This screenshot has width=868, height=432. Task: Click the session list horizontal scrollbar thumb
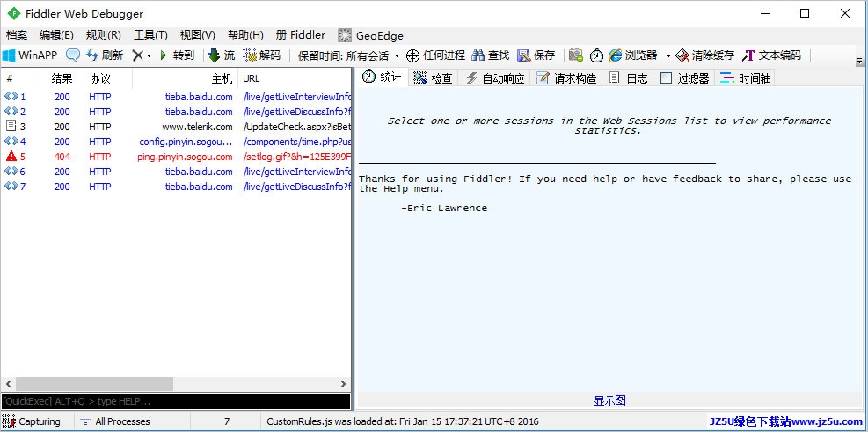pos(94,384)
